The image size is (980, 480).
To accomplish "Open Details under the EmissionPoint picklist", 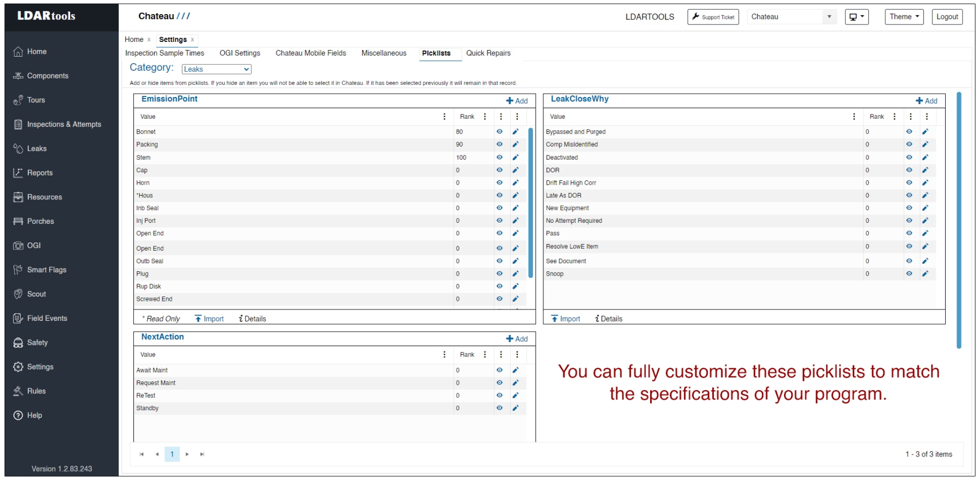I will pyautogui.click(x=252, y=319).
